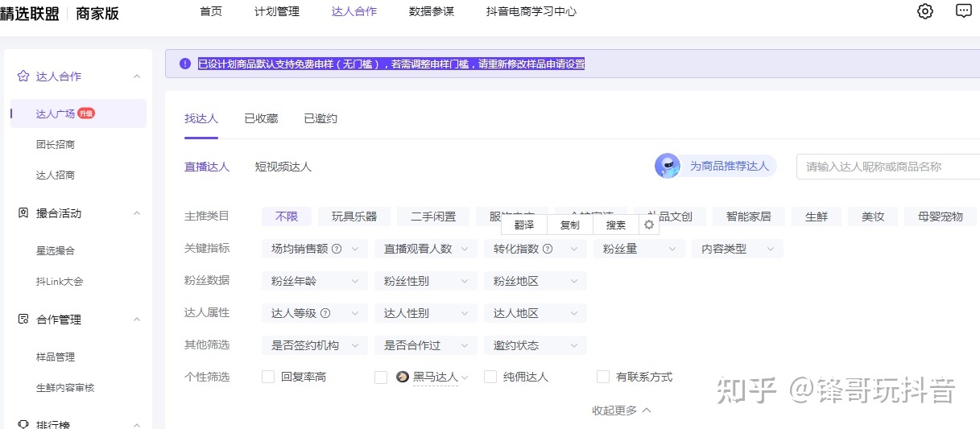This screenshot has width=980, height=429.
Task: Click the 为商品推荐达人 button
Action: [x=728, y=166]
